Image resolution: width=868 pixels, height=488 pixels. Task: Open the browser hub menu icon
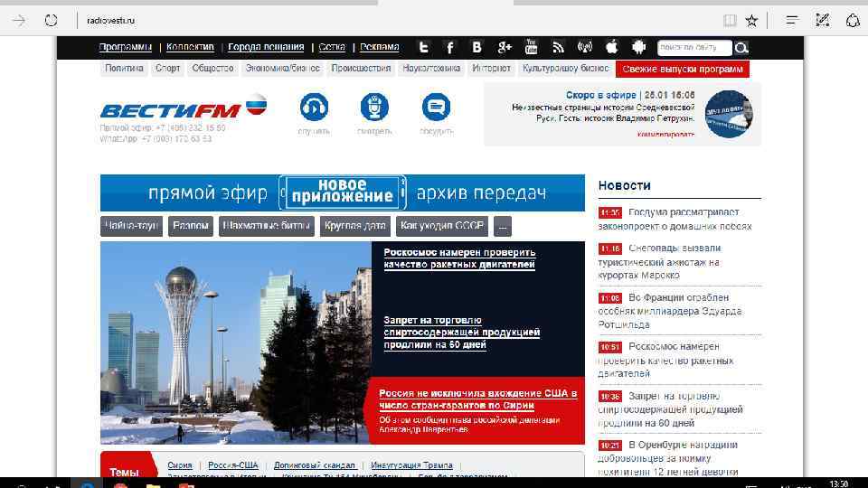pyautogui.click(x=792, y=21)
